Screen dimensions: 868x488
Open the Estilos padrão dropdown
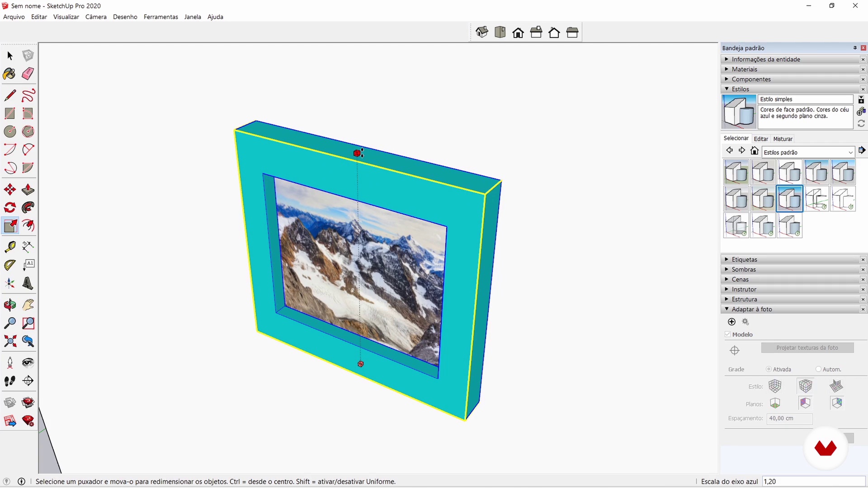[809, 152]
